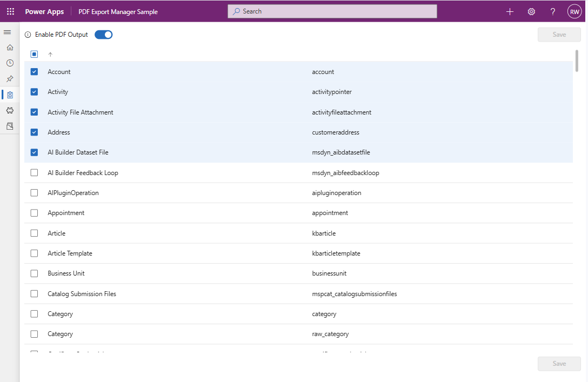Click the msdyn_aibfeedbackloop cell
Image resolution: width=588 pixels, height=382 pixels.
click(345, 173)
